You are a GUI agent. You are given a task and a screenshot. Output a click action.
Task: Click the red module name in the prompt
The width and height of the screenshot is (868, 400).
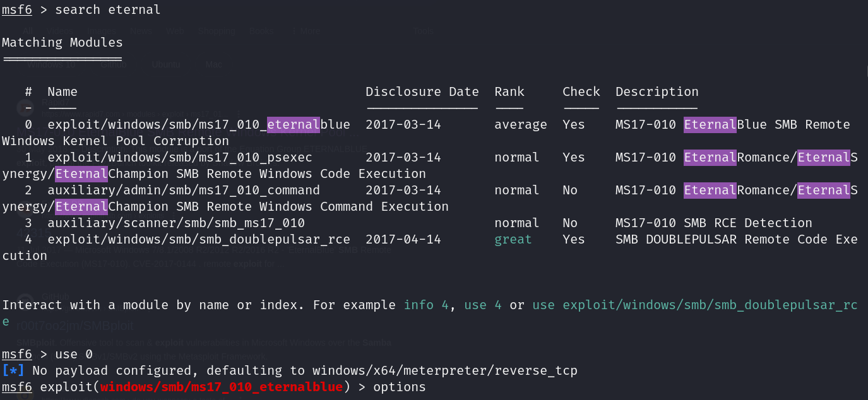(x=221, y=387)
